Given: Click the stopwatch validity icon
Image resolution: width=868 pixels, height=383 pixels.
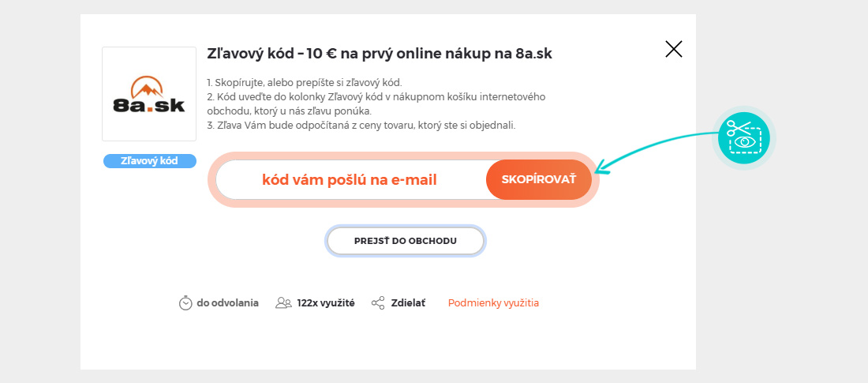Looking at the screenshot, I should (x=185, y=303).
